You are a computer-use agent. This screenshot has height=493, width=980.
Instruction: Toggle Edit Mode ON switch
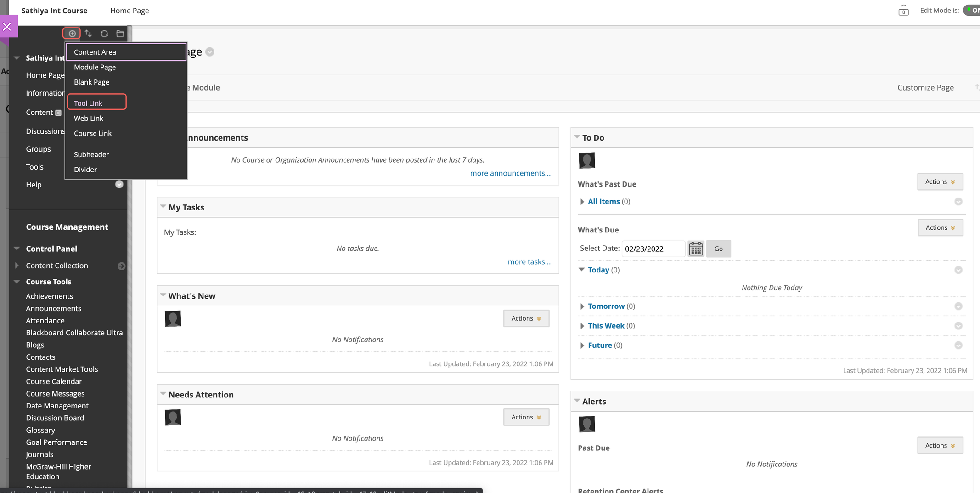click(972, 10)
